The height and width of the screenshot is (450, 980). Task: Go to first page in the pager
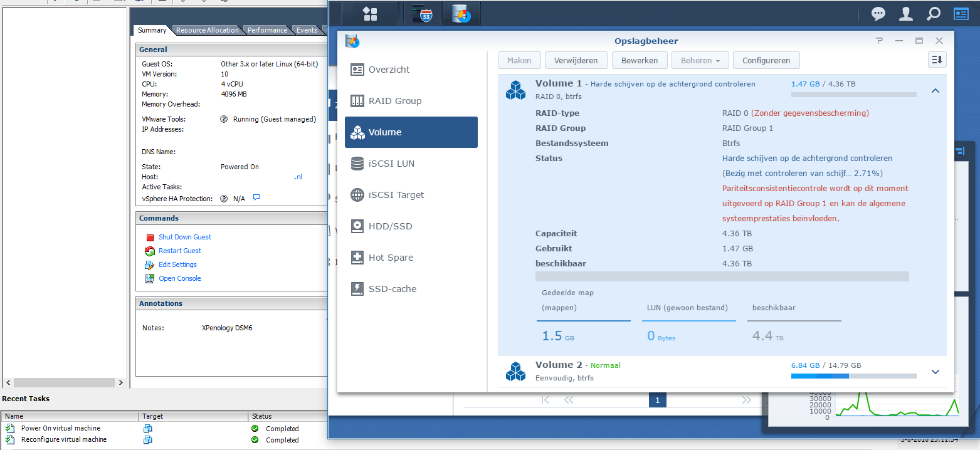545,400
